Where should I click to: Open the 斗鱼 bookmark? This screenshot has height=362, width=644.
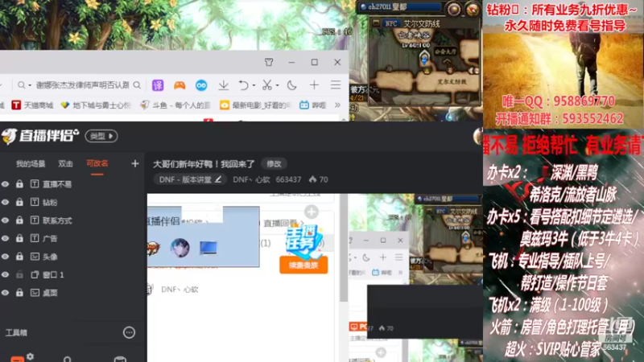[x=175, y=105]
